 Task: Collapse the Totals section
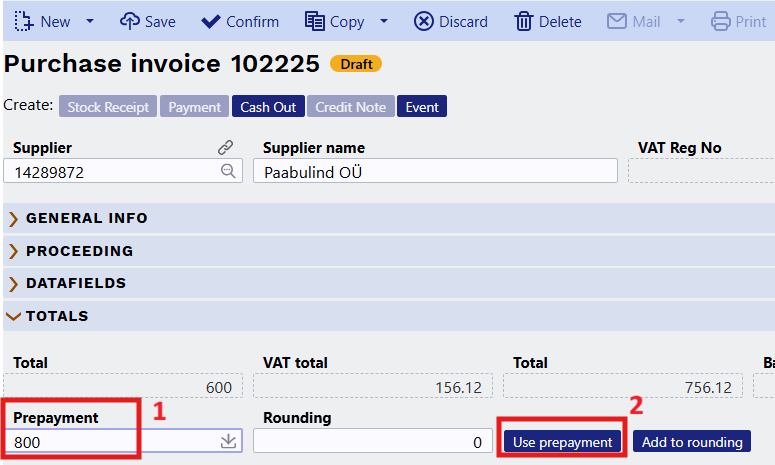389,316
